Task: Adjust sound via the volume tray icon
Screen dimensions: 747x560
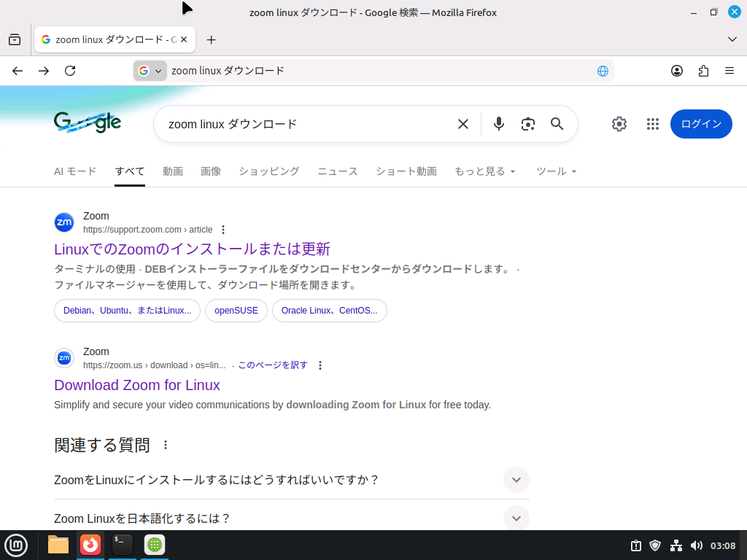Action: pos(697,545)
